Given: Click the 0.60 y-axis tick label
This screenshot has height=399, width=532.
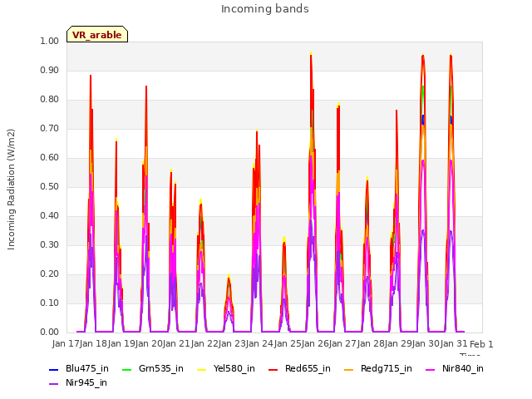Looking at the screenshot, I should point(50,157).
